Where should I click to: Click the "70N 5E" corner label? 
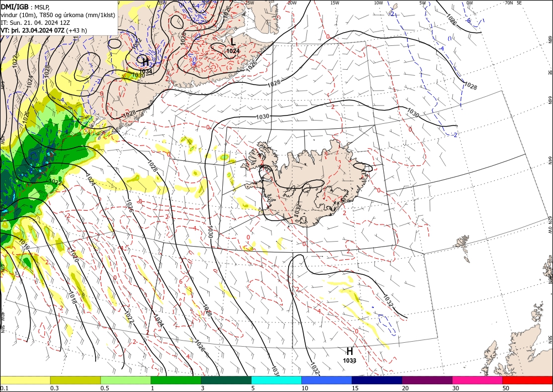tap(513, 3)
